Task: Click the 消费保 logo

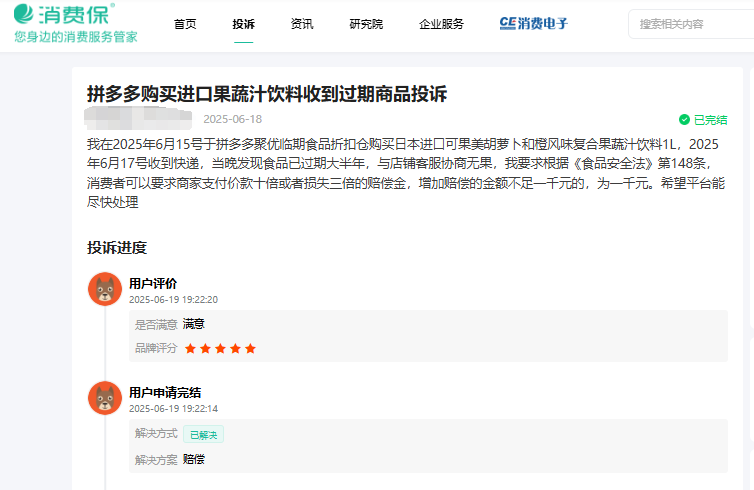Action: pyautogui.click(x=64, y=14)
